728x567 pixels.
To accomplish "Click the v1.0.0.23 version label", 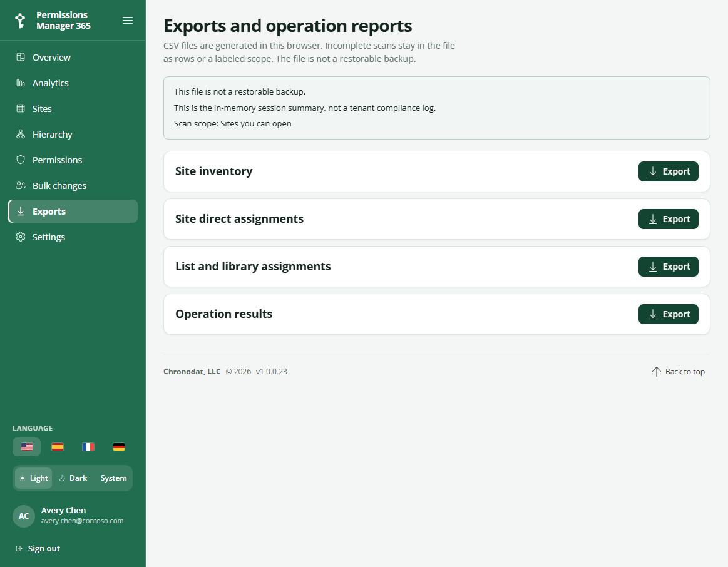I will click(272, 372).
